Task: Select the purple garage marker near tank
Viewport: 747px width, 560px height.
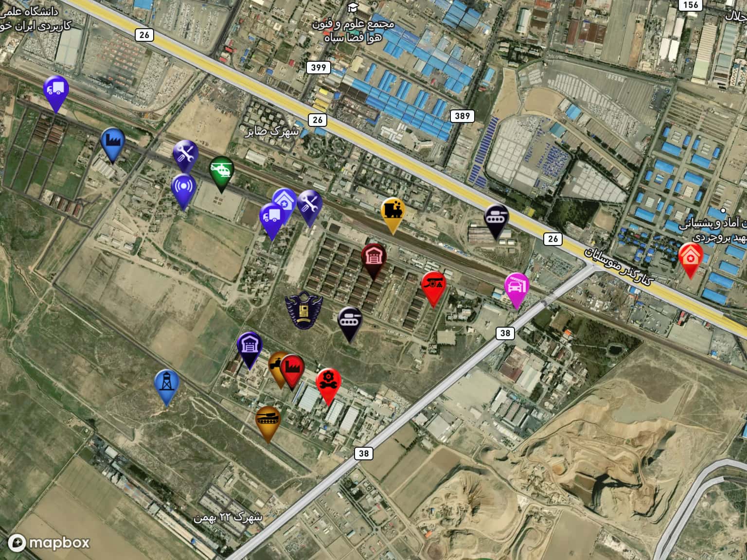Action: point(250,350)
